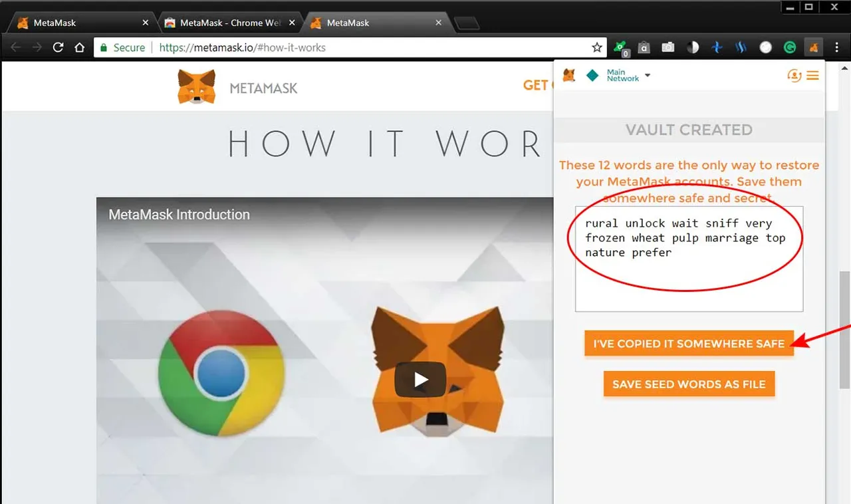Play the MetaMask Introduction video
Screen dimensions: 851x504
(x=421, y=380)
